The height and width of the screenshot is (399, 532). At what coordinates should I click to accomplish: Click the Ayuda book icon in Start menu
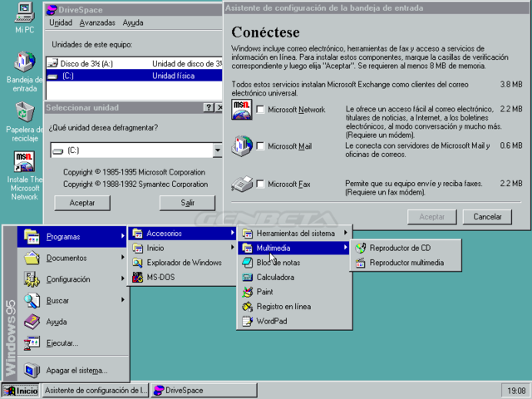[32, 322]
